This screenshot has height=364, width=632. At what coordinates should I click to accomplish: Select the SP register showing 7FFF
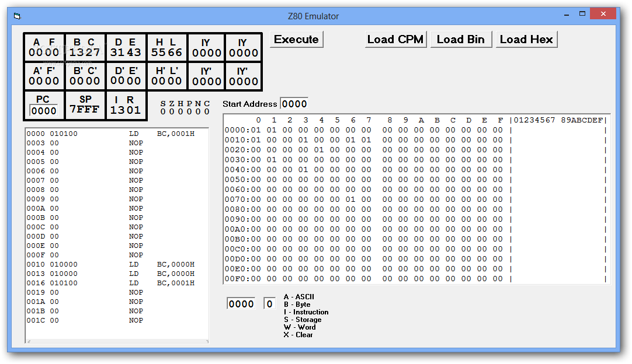(85, 104)
